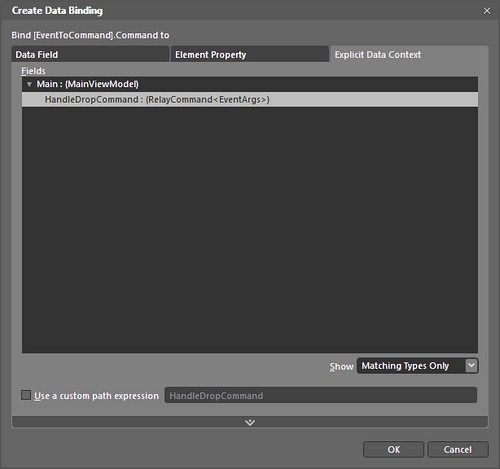
Task: Confirm binding with the OK button
Action: tap(393, 449)
